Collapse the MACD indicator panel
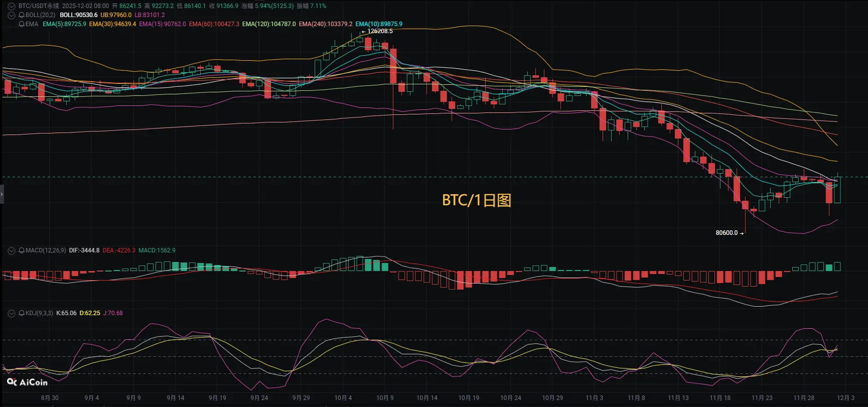This screenshot has height=407, width=868. point(12,250)
